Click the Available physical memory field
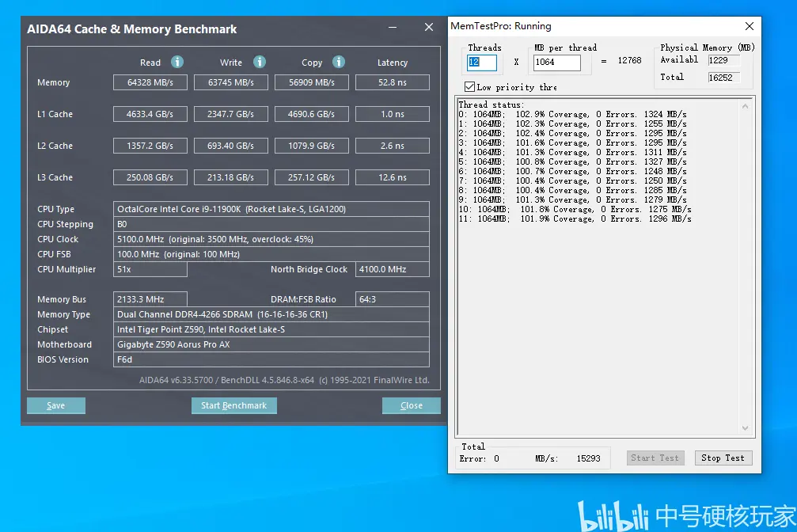 pos(724,60)
